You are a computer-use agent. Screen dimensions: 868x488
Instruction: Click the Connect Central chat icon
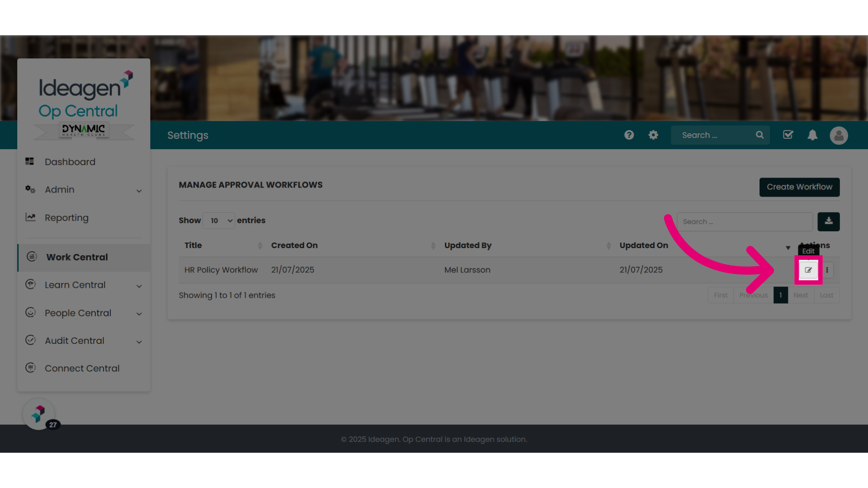coord(30,368)
